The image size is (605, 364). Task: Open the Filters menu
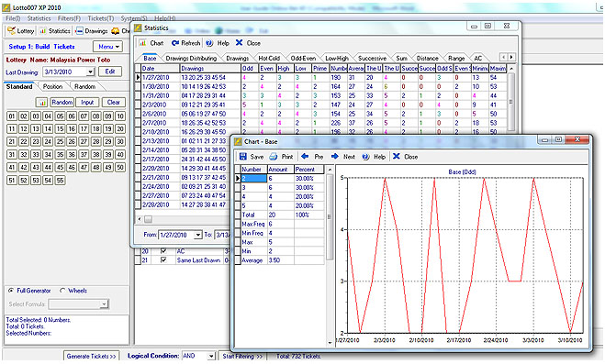click(x=70, y=18)
